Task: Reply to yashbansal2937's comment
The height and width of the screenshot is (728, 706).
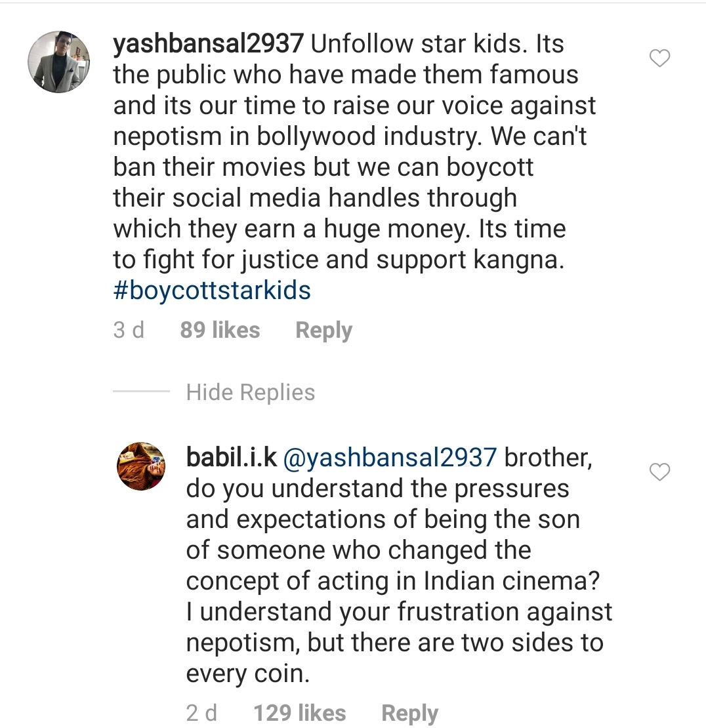Action: tap(323, 331)
